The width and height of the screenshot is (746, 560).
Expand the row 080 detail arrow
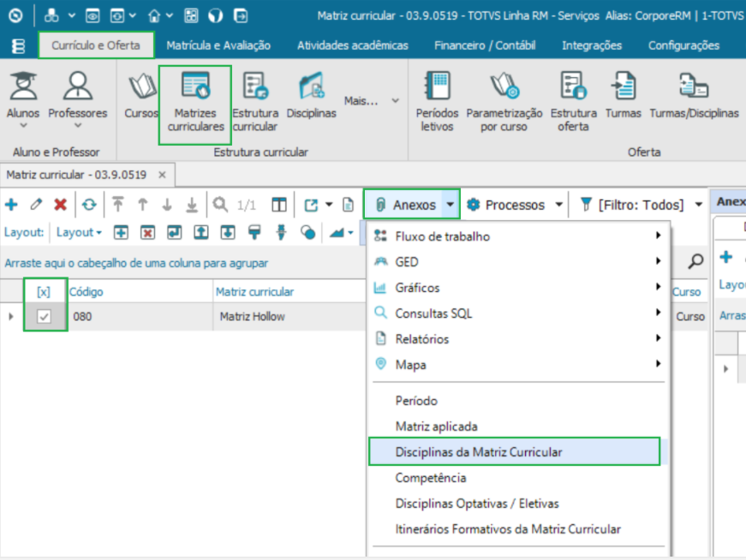click(11, 317)
